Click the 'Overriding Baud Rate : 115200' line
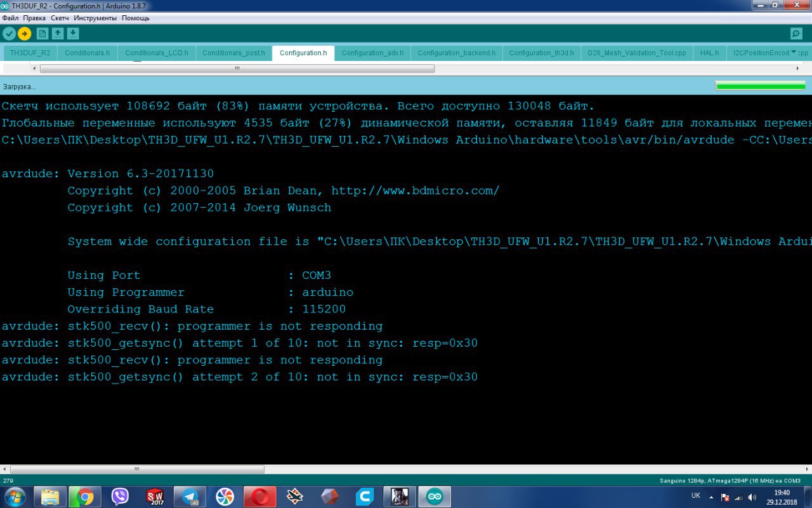This screenshot has width=812, height=508. click(207, 309)
